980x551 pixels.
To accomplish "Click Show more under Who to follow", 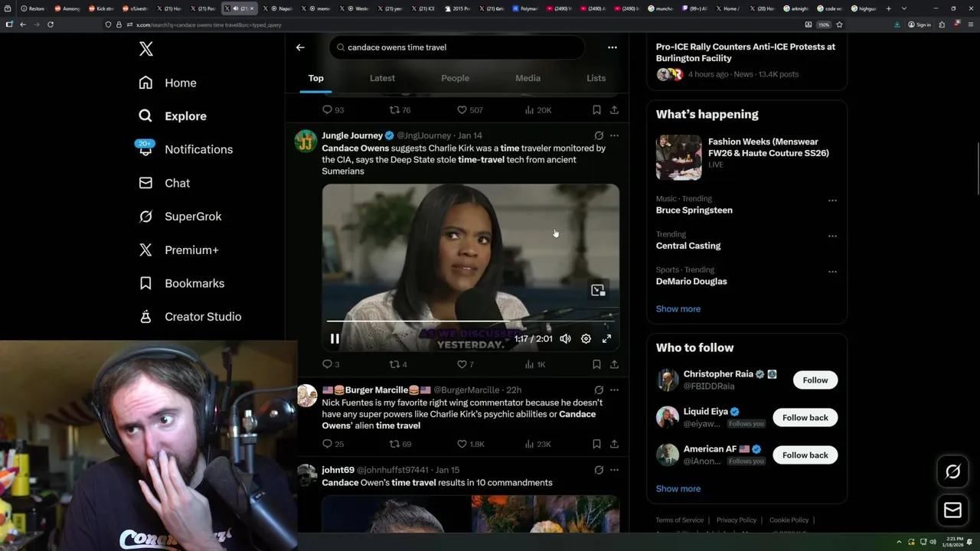I will coord(678,489).
